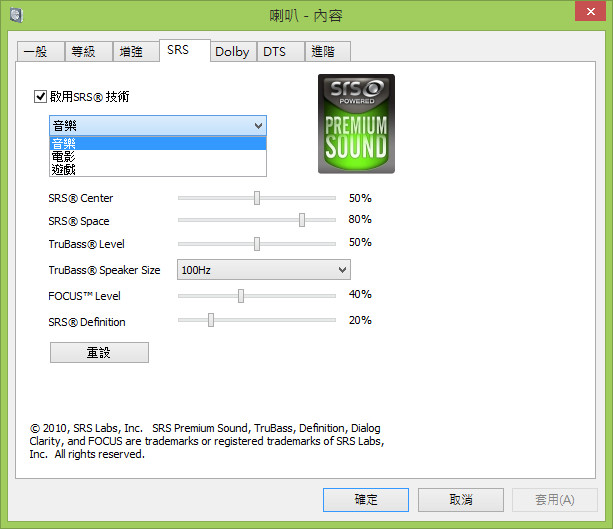The image size is (613, 529).
Task: Switch to the 等級 tab
Action: point(89,52)
